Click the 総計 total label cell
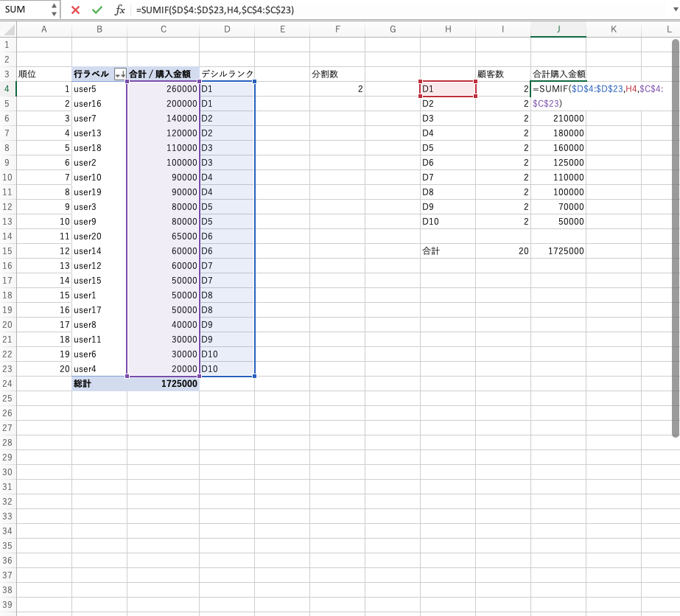This screenshot has height=616, width=680. [99, 383]
